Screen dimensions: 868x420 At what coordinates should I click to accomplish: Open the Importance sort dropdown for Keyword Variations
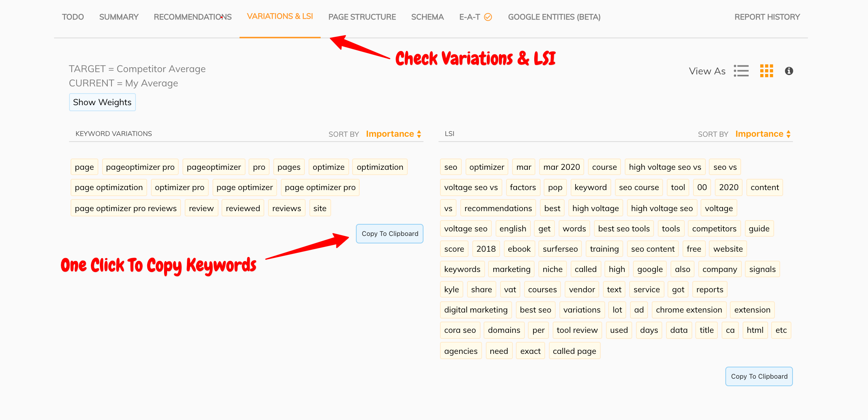pyautogui.click(x=390, y=134)
